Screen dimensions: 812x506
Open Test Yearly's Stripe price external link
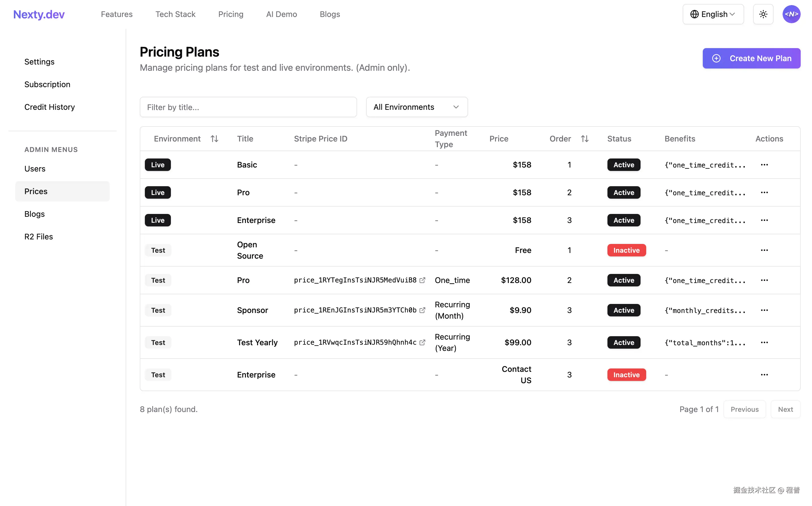423,342
